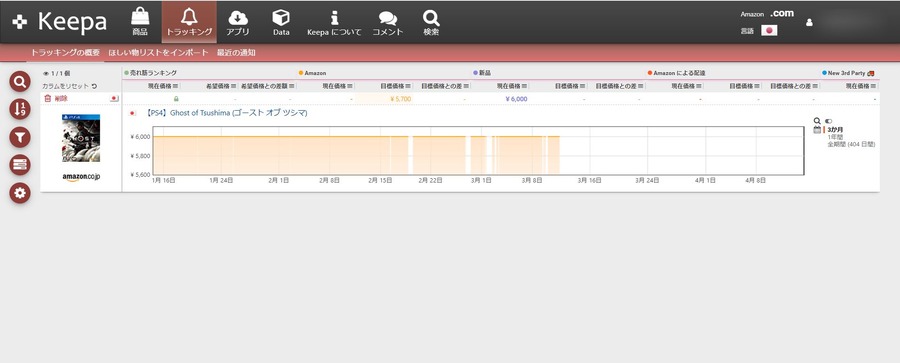Switch to ほしい物リストをインポート tab
Viewport: 900px width, 363px height.
click(158, 53)
